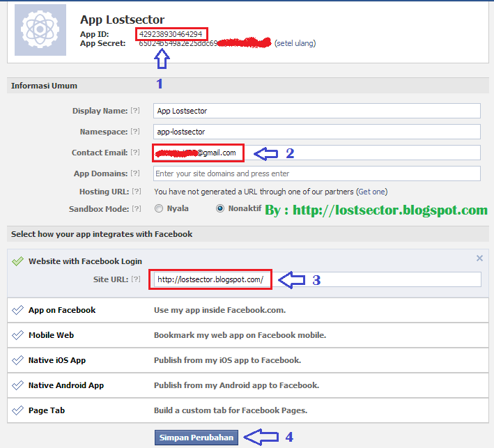Expand the Native Android App integration option
The width and height of the screenshot is (494, 448).
click(248, 385)
